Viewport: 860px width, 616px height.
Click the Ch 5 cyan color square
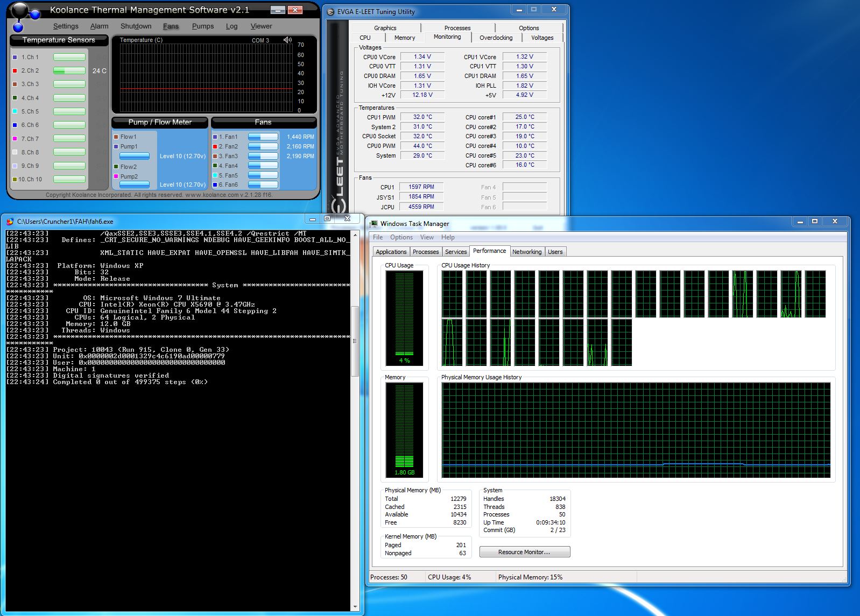tap(15, 111)
